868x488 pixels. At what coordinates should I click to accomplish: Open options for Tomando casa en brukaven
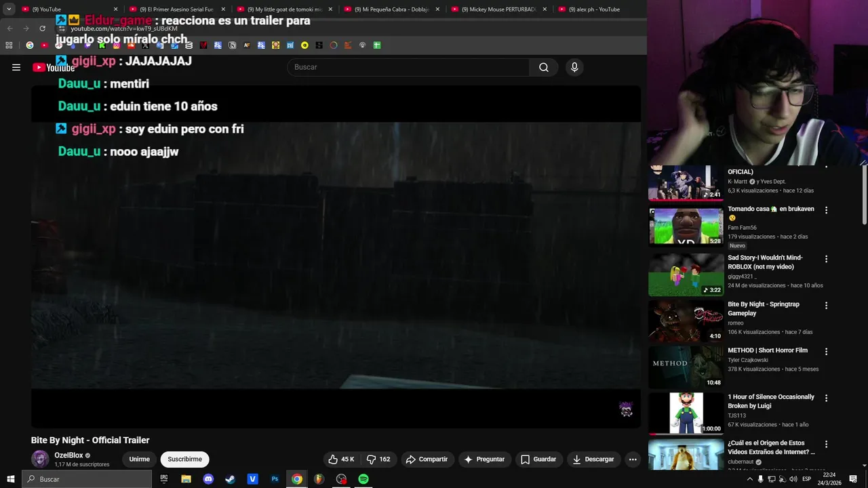coord(826,210)
